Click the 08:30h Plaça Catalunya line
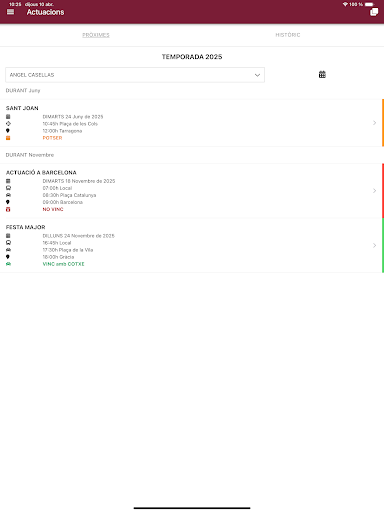The height and width of the screenshot is (512, 384). coord(69,195)
